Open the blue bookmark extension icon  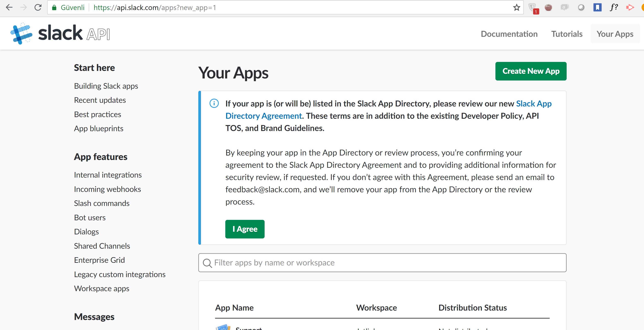(597, 8)
